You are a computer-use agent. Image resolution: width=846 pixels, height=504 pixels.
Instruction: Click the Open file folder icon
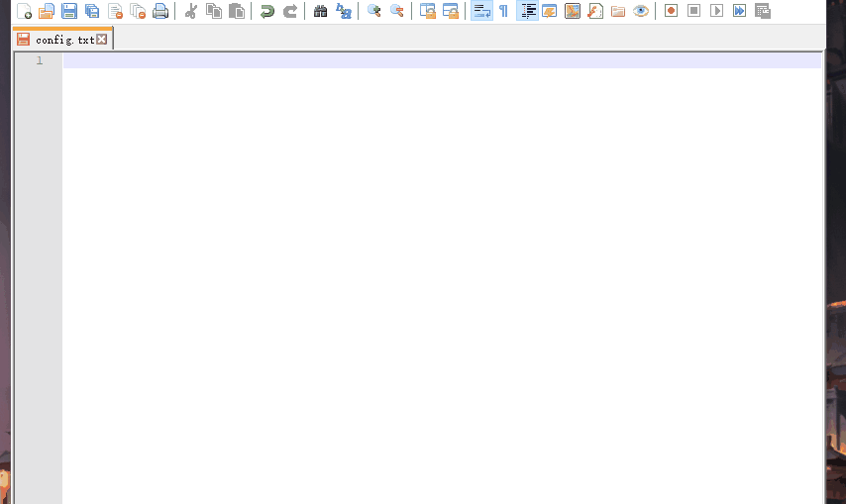[x=47, y=11]
